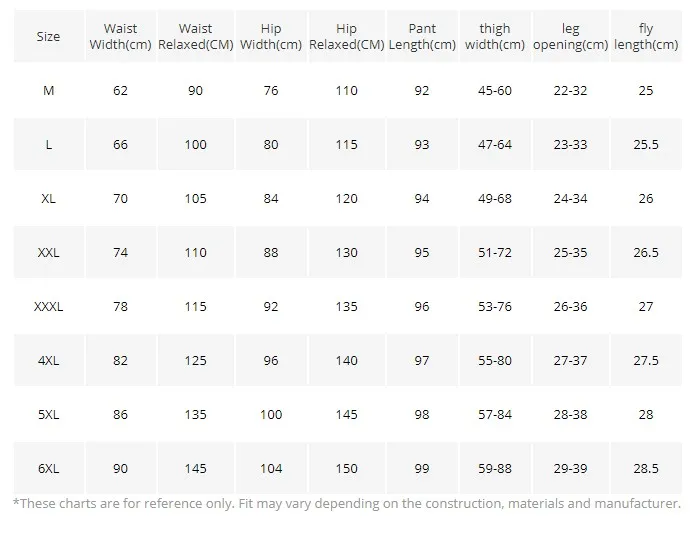The image size is (692, 547).
Task: Click the Pant Length(cm) header
Action: [x=421, y=37]
